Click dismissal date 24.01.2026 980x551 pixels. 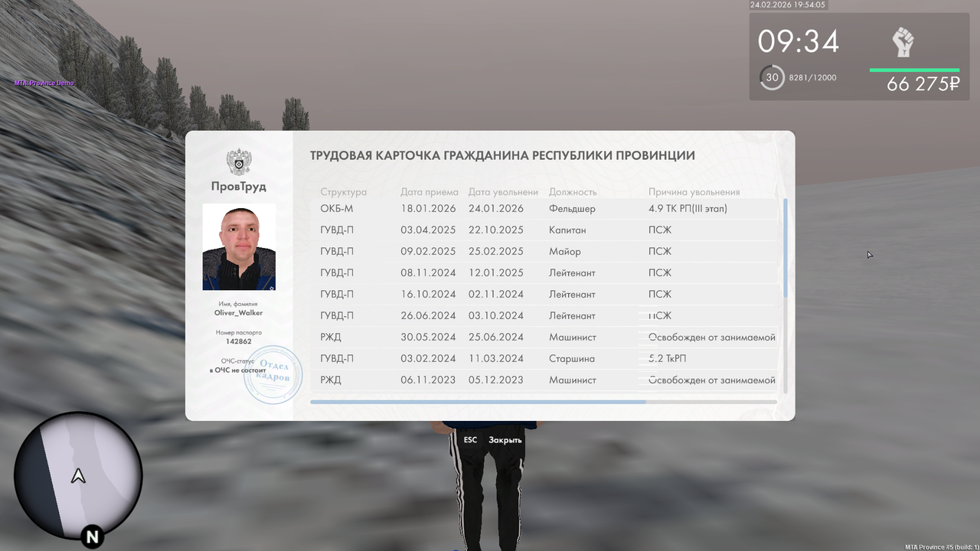pos(496,209)
